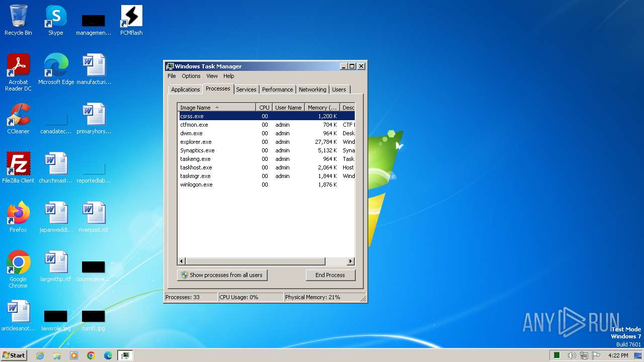Sort by Image Name column header
Screen dimensions: 644x362
point(217,108)
